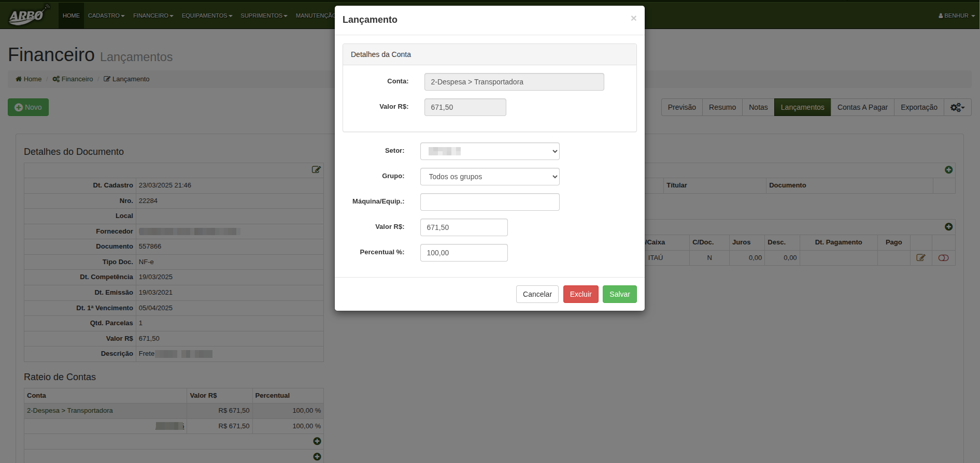Screen dimensions: 980x463
Task: Open the BENHUR user menu
Action: (956, 16)
